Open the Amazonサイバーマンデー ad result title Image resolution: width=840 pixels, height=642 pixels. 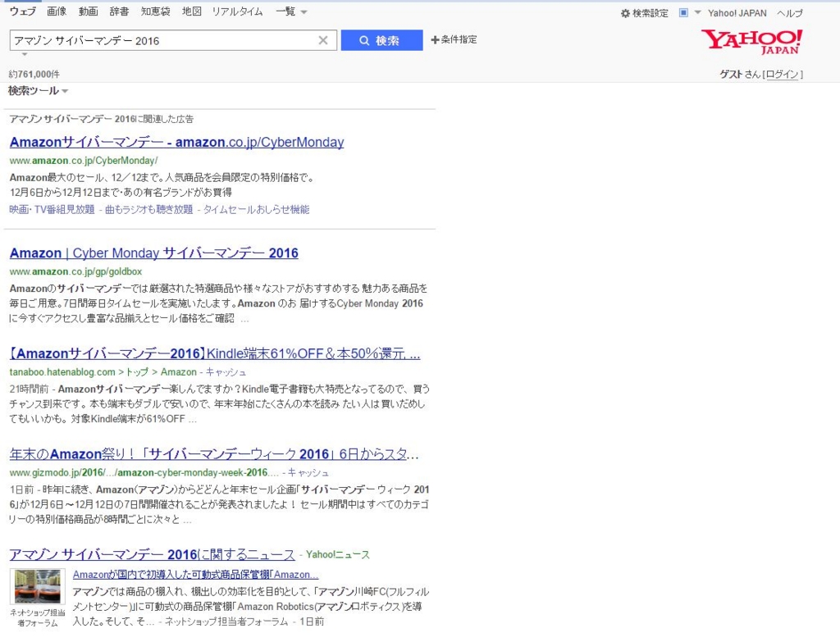click(177, 142)
